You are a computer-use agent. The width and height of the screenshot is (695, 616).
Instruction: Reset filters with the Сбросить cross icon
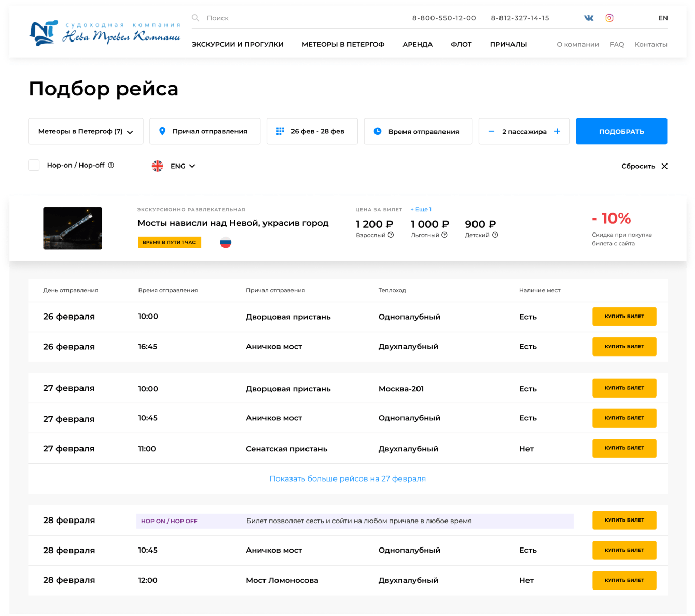[664, 166]
